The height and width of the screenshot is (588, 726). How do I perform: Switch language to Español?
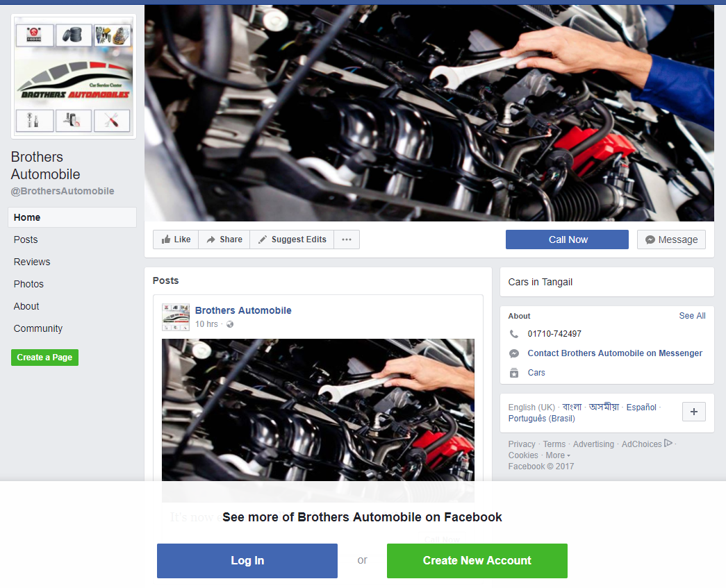coord(641,407)
